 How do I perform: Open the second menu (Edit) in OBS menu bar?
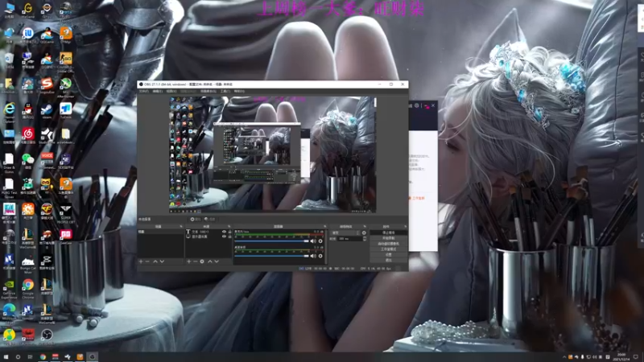(158, 91)
